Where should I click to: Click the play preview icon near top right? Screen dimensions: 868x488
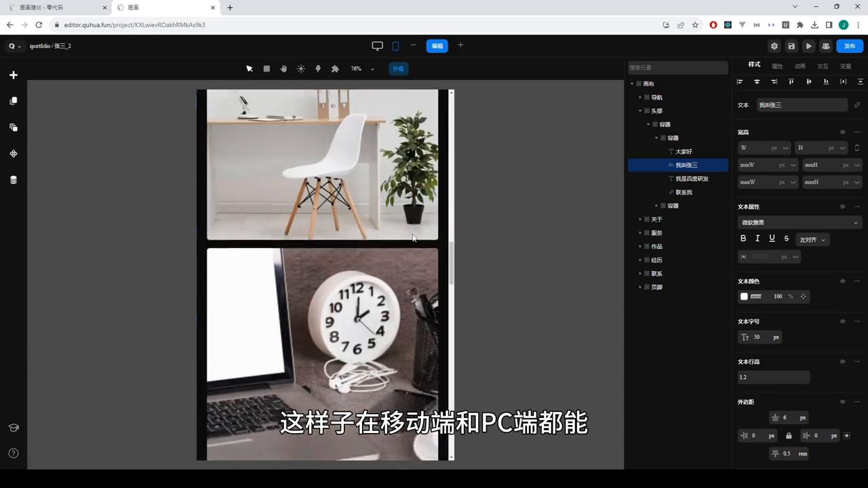[808, 45]
